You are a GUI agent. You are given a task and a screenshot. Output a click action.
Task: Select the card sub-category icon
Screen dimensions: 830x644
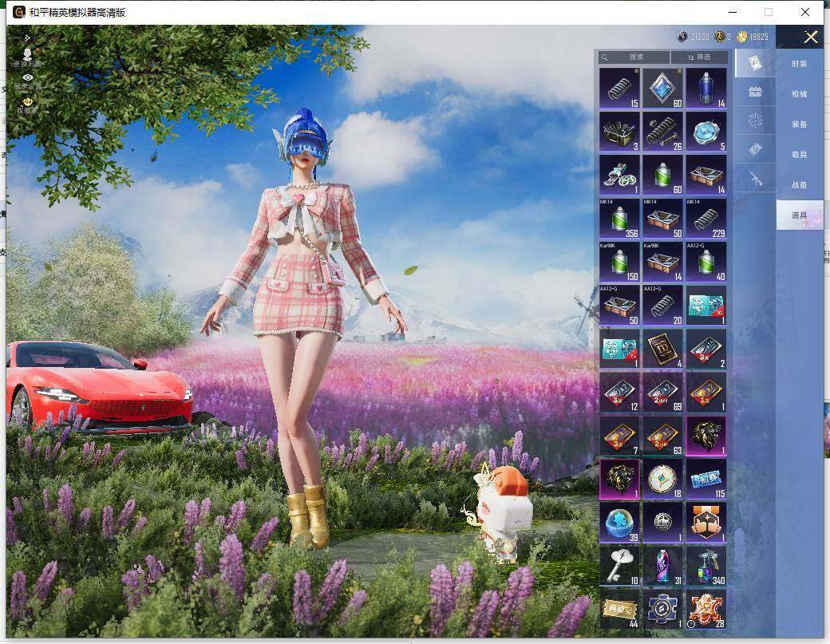(x=755, y=64)
